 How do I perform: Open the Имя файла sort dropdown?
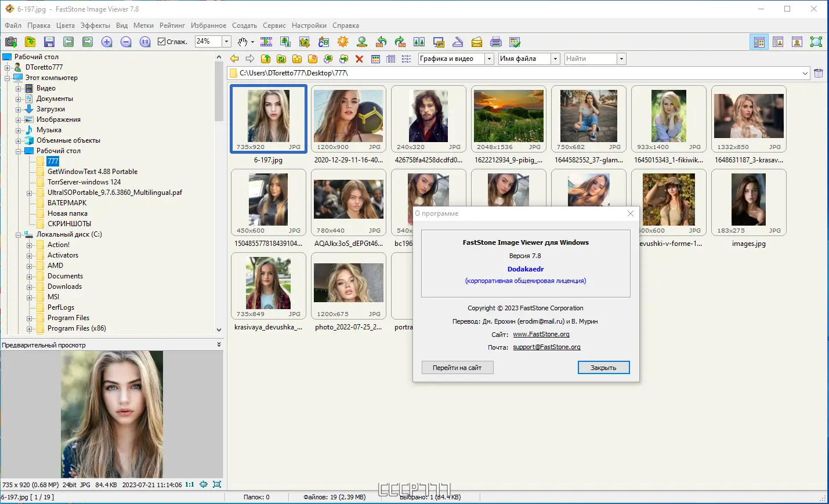[x=555, y=59]
